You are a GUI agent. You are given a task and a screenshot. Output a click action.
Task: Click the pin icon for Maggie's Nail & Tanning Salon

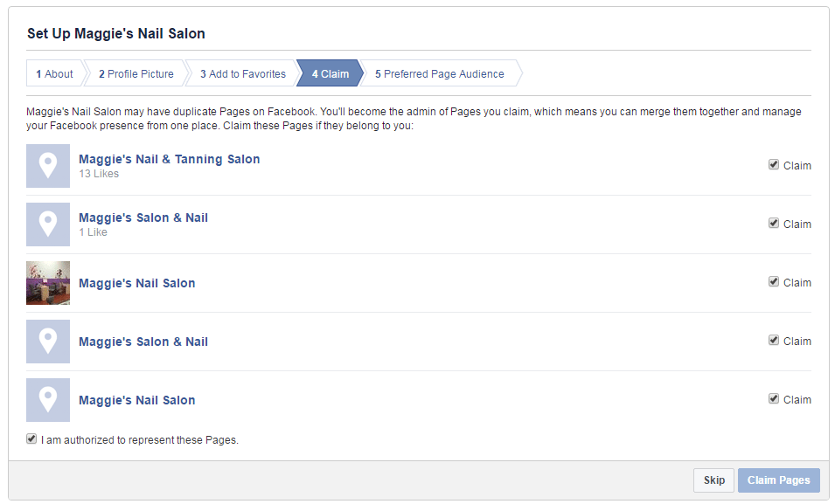[48, 165]
